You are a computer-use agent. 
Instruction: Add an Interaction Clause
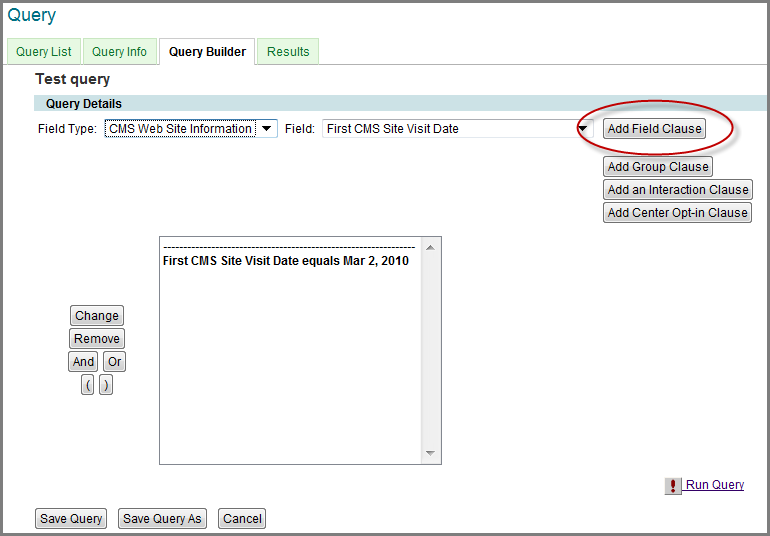pyautogui.click(x=678, y=190)
